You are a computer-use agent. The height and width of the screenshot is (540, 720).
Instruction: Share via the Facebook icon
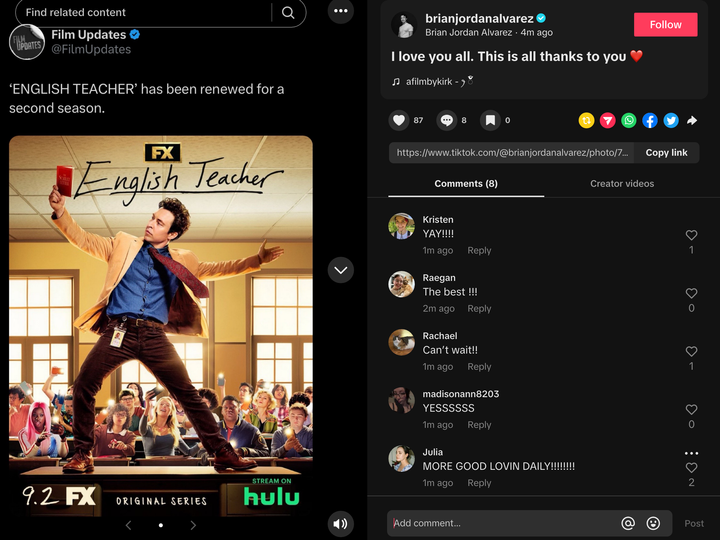(650, 120)
